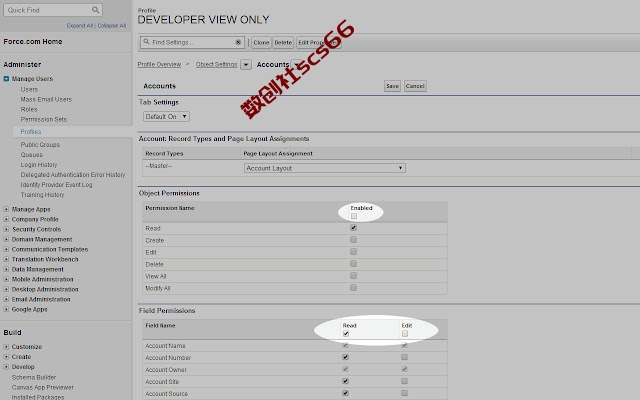Open the Object Settings dropdown arrow
640x400 pixels.
246,64
